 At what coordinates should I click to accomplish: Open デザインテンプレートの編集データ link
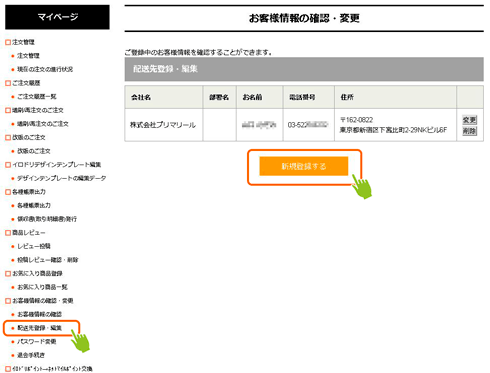(x=62, y=178)
